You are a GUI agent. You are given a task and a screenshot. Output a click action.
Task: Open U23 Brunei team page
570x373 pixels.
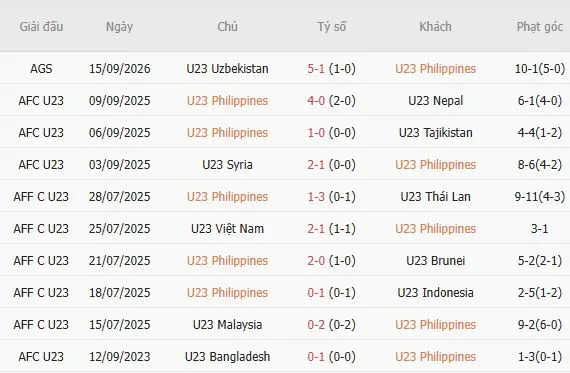tap(435, 260)
